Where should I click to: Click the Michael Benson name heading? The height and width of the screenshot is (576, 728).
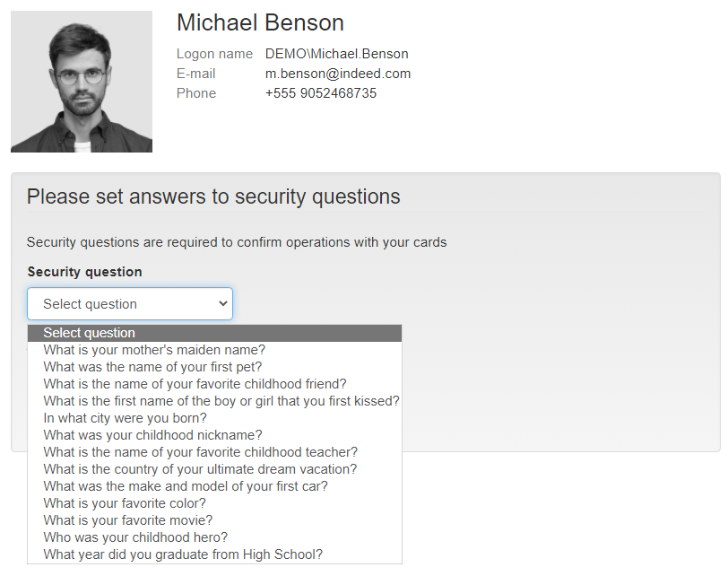(260, 22)
